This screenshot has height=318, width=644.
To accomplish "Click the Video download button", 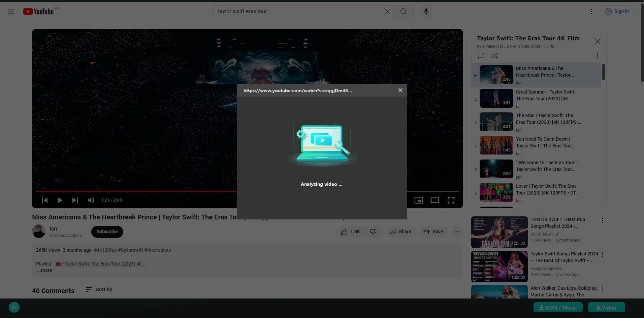I will (x=606, y=308).
